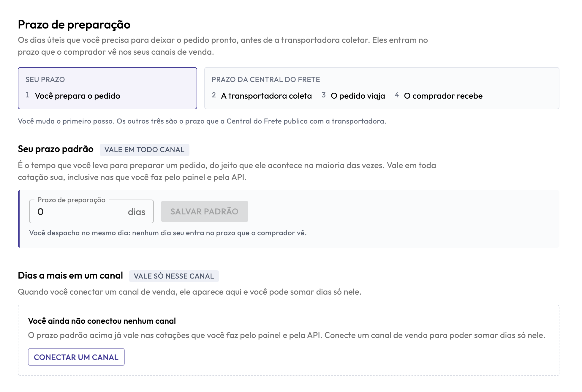Click the 'SEU PRAZO' label

[45, 80]
